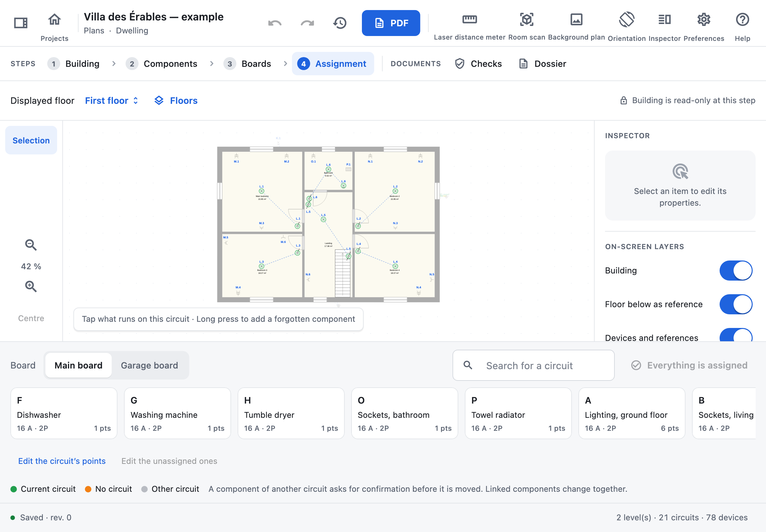Open the Laser distance meter tool
Screen dimensions: 766x532
click(x=469, y=26)
